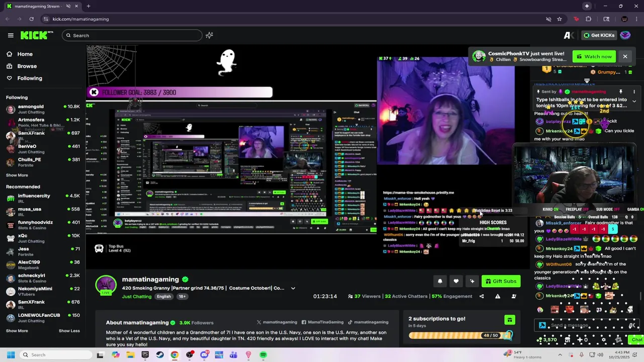
Task: Open Following in the sidebar
Action: [25, 78]
